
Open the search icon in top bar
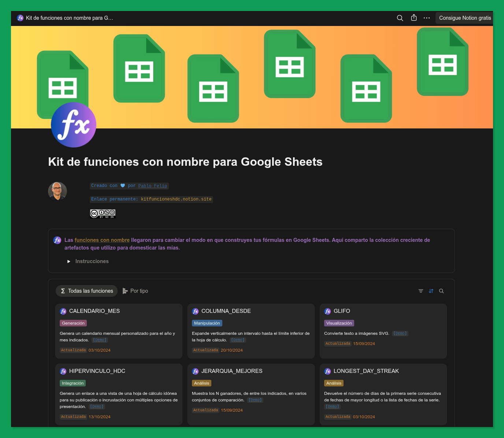coord(400,18)
